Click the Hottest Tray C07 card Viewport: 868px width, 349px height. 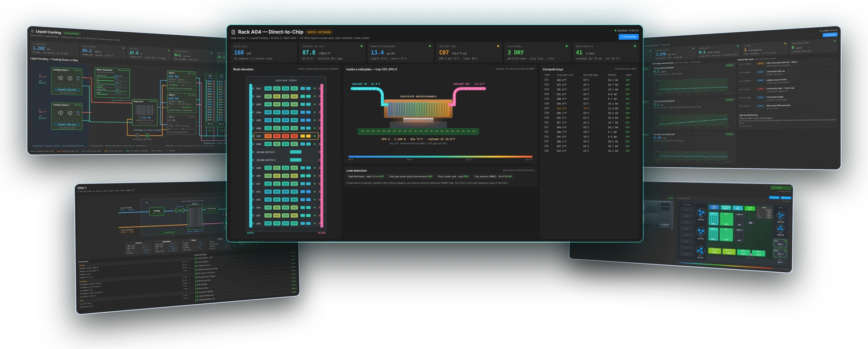pyautogui.click(x=469, y=52)
